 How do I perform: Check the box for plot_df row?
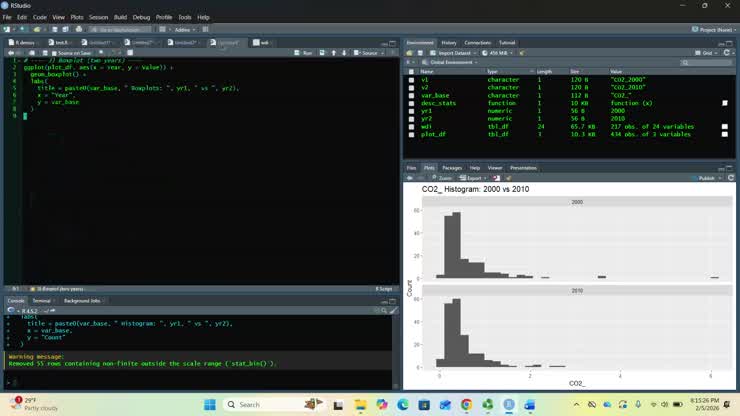(411, 134)
